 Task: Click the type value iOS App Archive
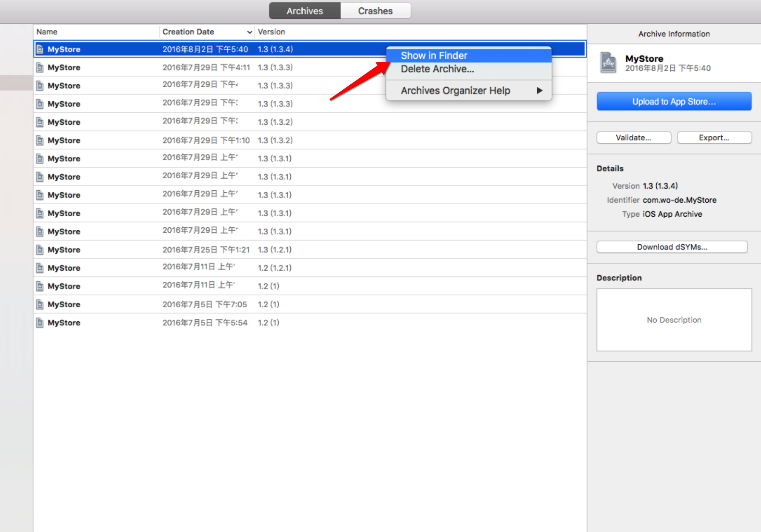click(x=672, y=214)
